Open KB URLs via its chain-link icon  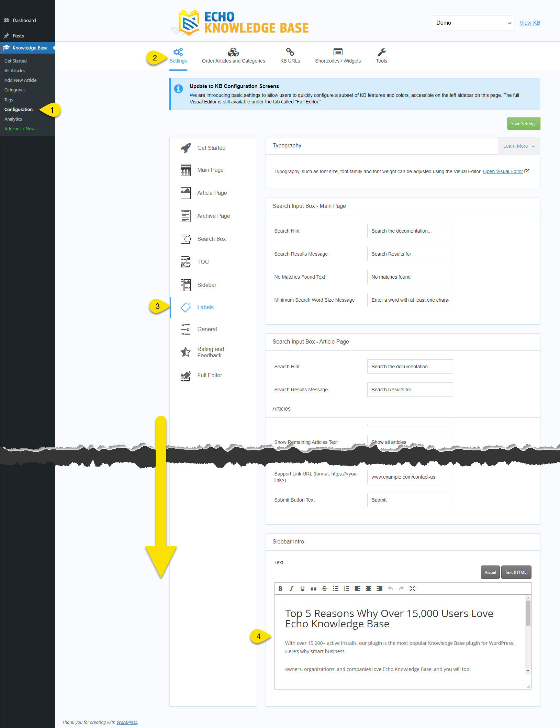pos(290,52)
